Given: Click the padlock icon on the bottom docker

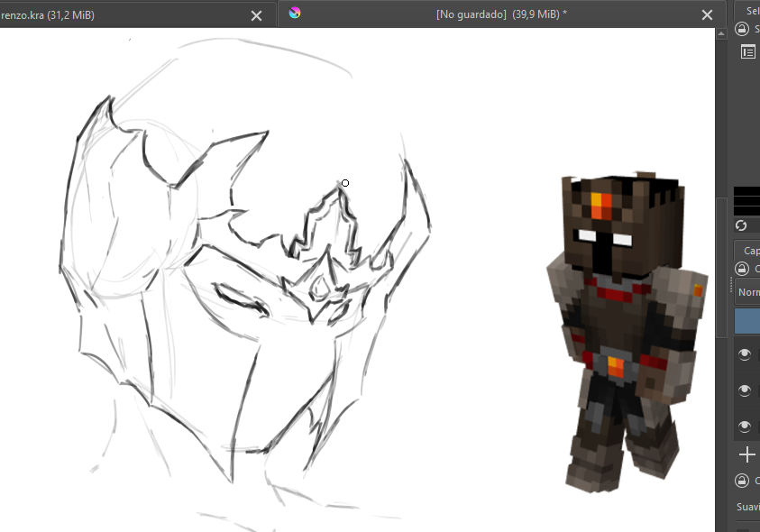Looking at the screenshot, I should click(x=744, y=481).
